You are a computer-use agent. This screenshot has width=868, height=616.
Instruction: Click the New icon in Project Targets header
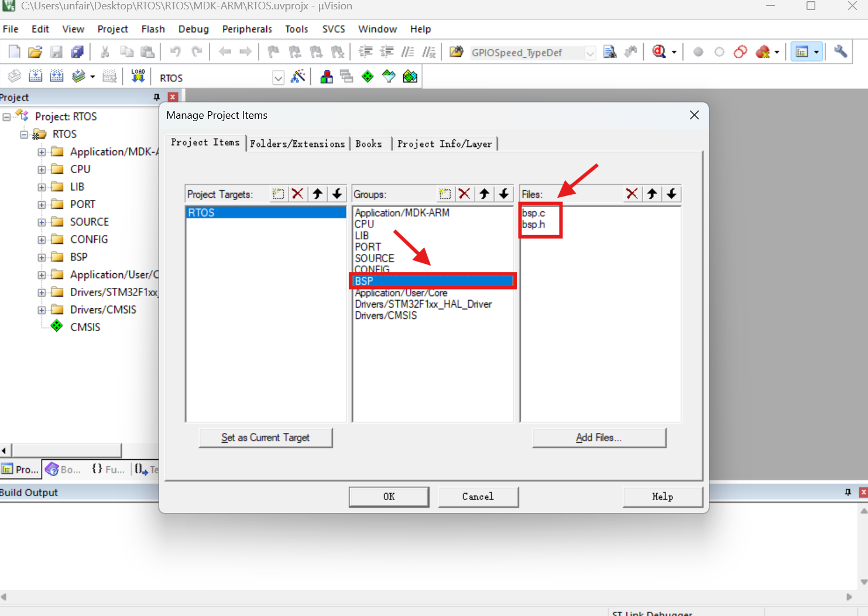coord(279,194)
